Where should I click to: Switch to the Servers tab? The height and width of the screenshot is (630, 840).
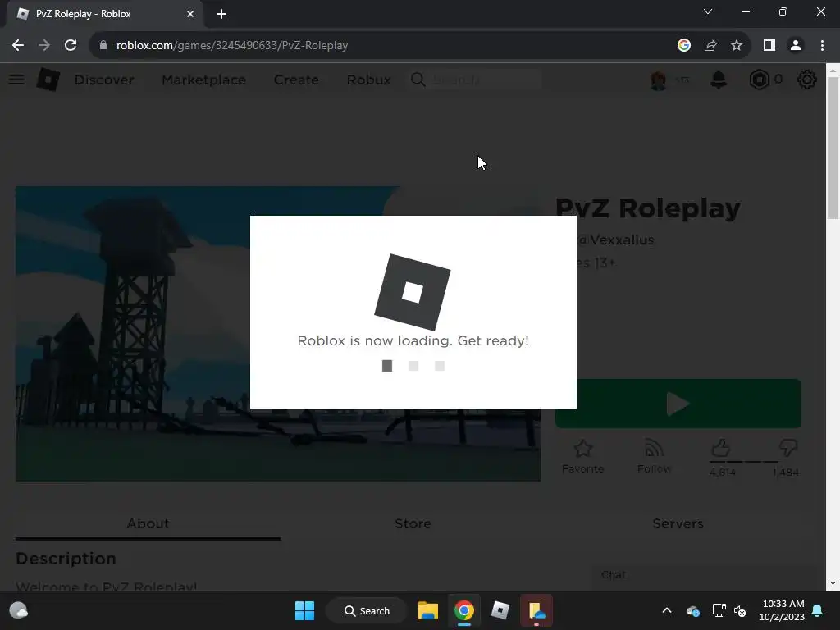point(678,523)
